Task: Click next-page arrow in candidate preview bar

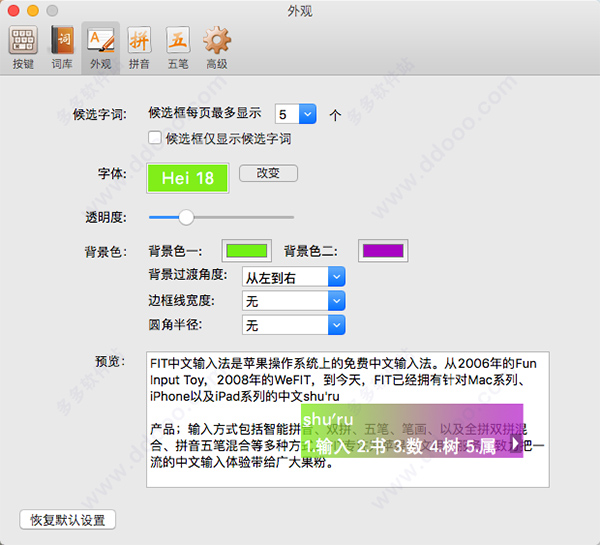Action: pyautogui.click(x=515, y=444)
